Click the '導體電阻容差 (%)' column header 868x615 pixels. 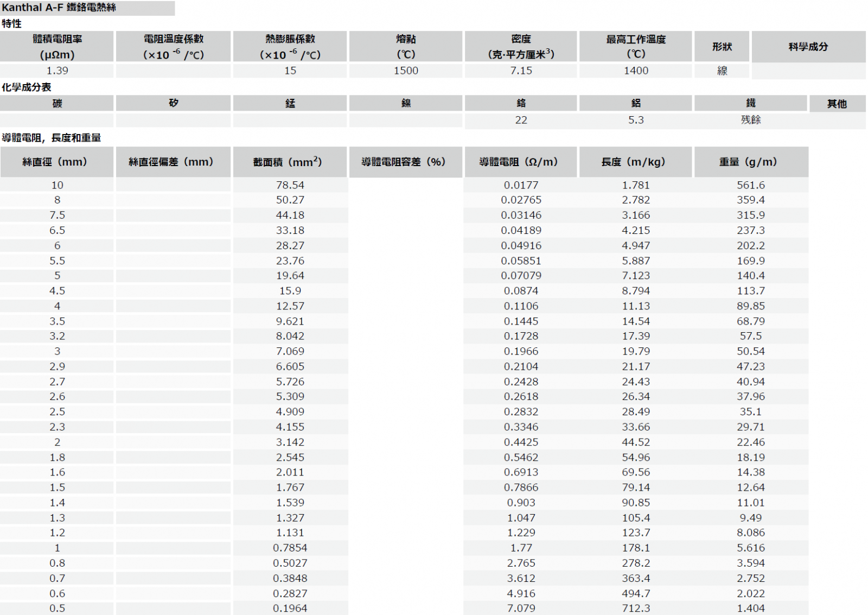coord(406,162)
